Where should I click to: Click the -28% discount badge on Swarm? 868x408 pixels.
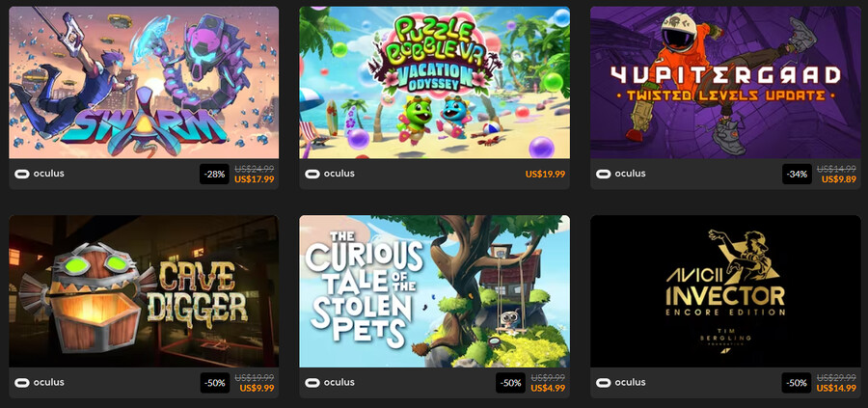pyautogui.click(x=215, y=174)
